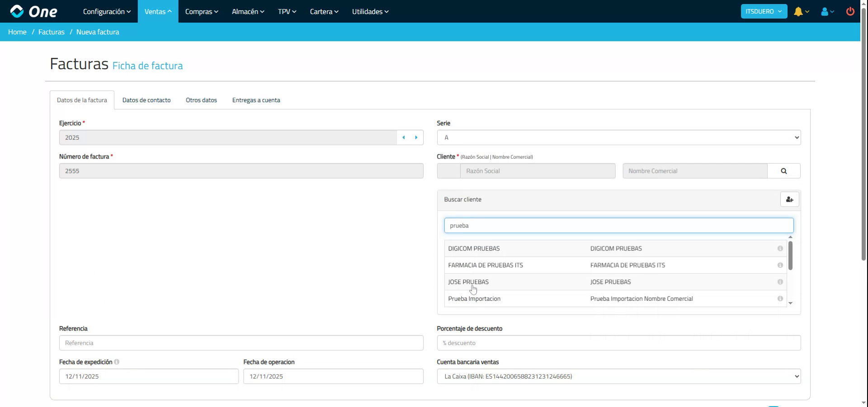Open Facturas from the breadcrumb

point(51,32)
